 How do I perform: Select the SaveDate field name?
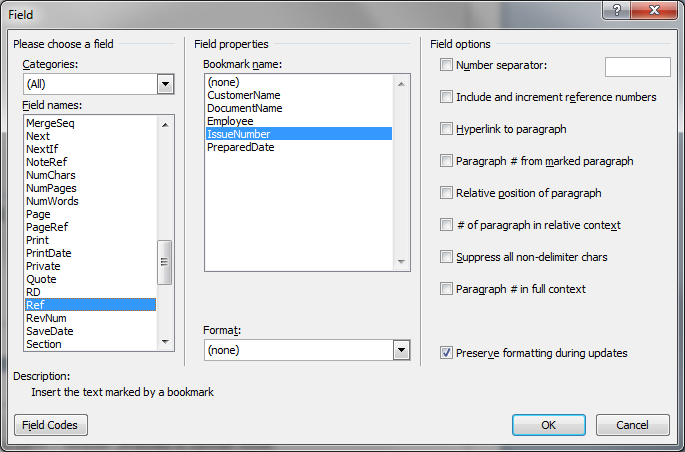pyautogui.click(x=90, y=331)
